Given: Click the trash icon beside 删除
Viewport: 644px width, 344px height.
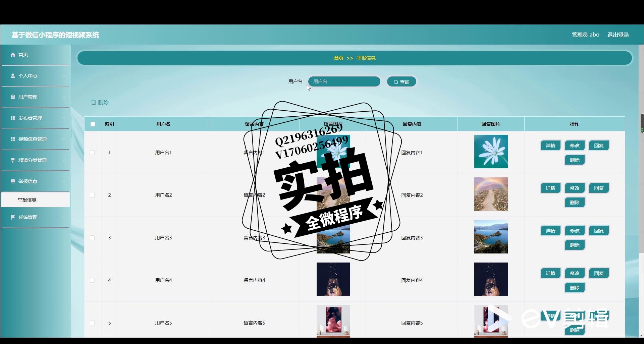Looking at the screenshot, I should tap(94, 102).
